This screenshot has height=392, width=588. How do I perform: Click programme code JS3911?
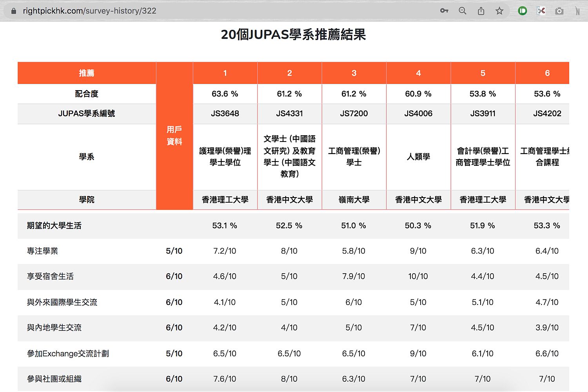(483, 114)
